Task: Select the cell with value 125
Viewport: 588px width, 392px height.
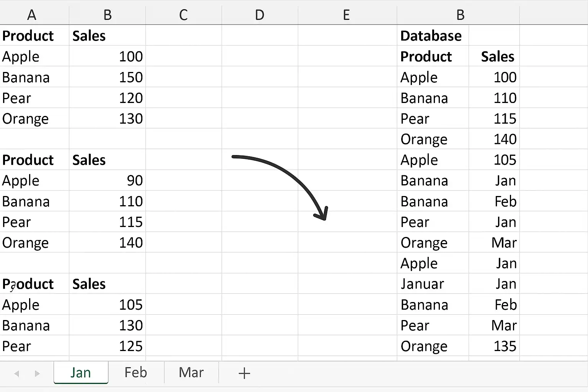Action: tap(107, 346)
